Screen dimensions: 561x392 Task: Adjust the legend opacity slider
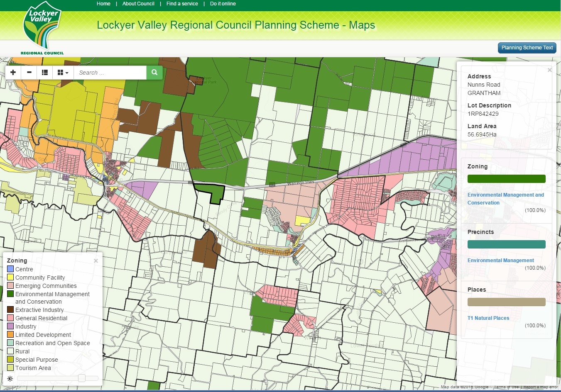[x=81, y=378]
